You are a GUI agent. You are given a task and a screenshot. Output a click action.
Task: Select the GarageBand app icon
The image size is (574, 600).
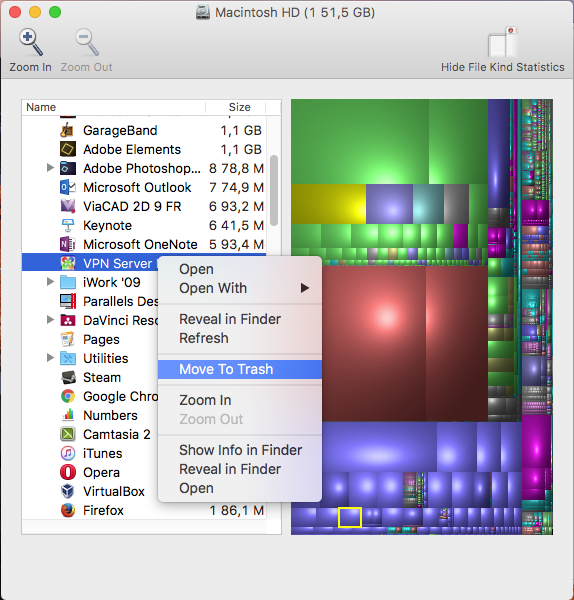click(68, 130)
